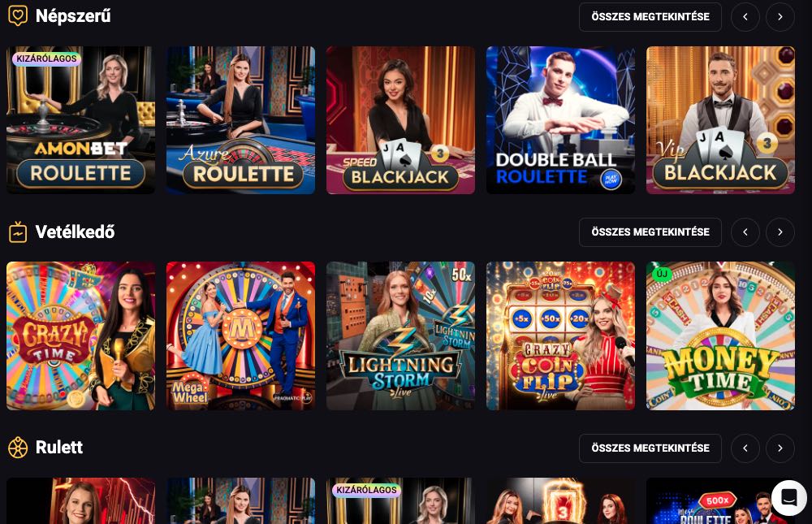Open the Crazy Coin Flip Live tile

[x=560, y=336]
